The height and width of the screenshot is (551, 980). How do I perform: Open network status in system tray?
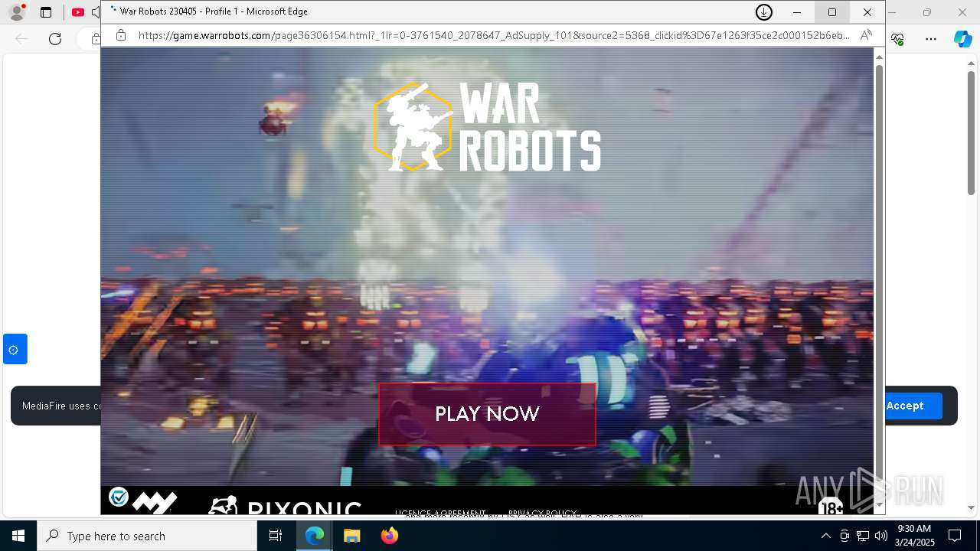pos(862,536)
